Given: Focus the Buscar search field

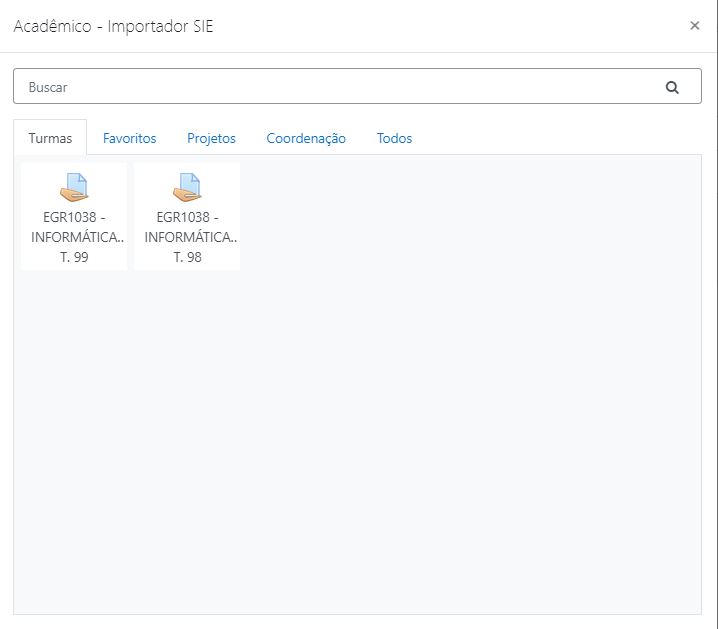Looking at the screenshot, I should coord(340,87).
